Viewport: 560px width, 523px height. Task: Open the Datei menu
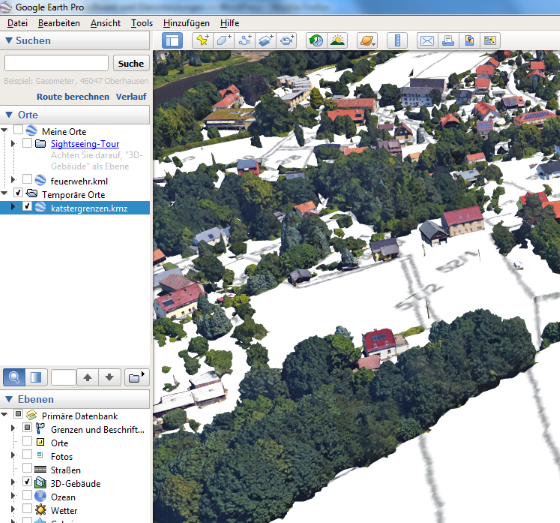point(17,23)
